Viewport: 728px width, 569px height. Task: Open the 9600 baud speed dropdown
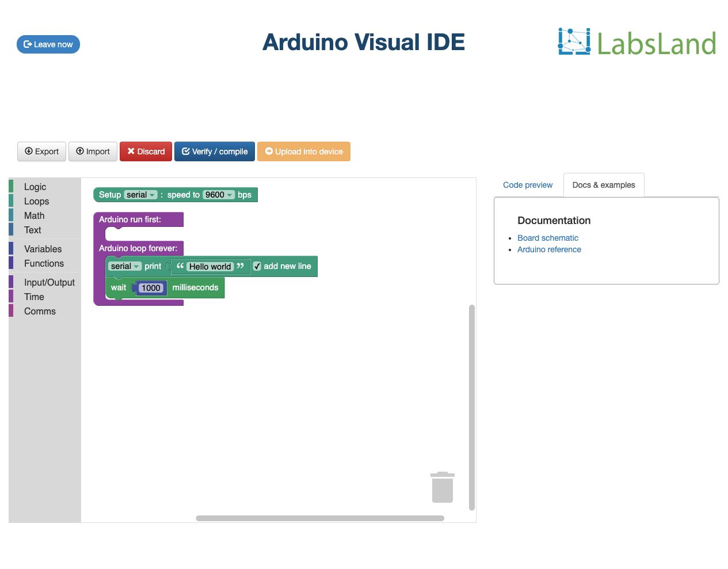[219, 195]
